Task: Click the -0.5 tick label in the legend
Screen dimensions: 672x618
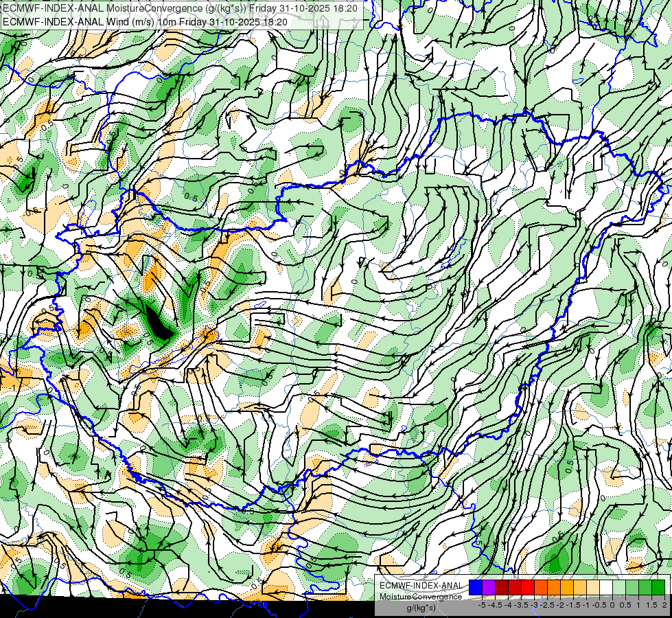Action: click(599, 605)
